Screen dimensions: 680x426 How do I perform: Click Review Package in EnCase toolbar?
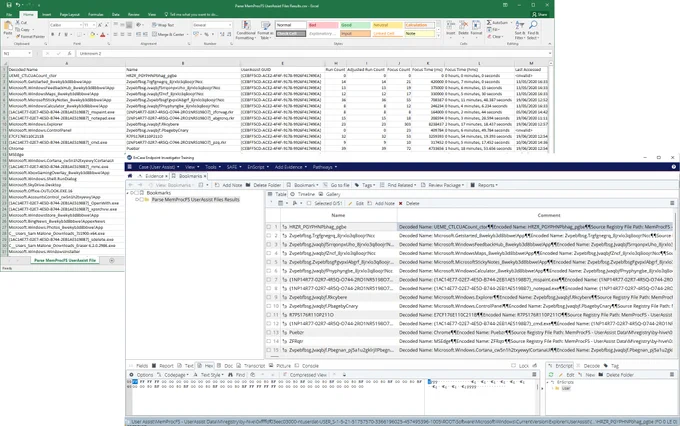441,185
